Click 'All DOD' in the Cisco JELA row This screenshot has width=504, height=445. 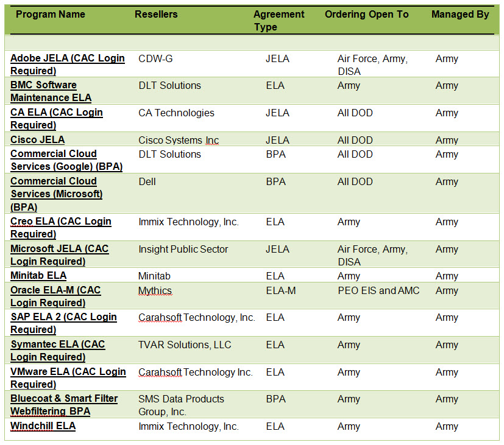[355, 140]
